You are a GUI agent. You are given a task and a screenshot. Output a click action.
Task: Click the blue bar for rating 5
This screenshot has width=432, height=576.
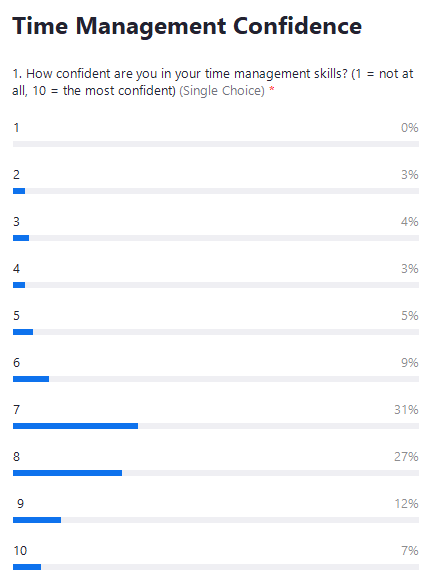click(23, 332)
